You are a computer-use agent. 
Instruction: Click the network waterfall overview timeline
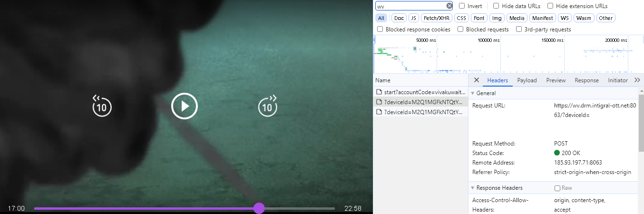coord(508,55)
